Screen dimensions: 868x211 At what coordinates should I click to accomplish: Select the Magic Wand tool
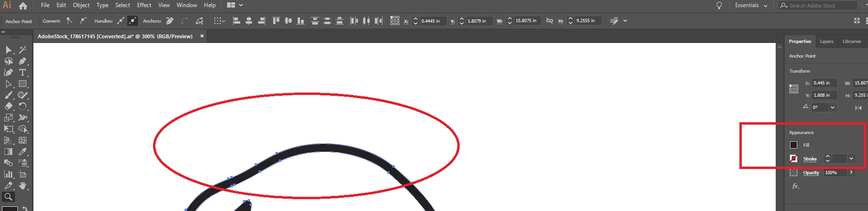point(23,50)
